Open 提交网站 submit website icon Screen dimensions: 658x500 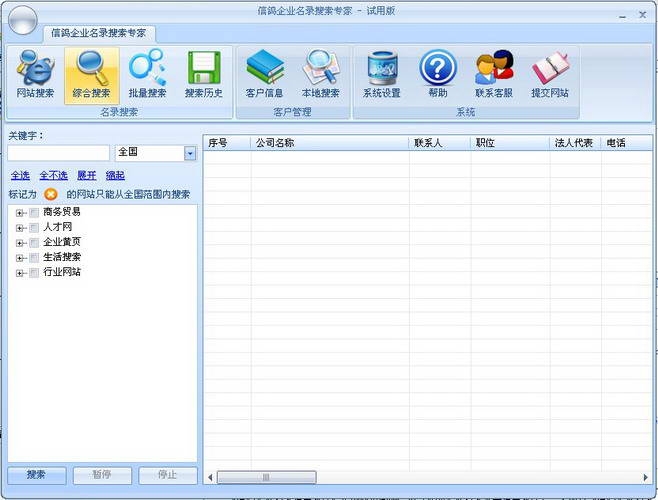550,75
